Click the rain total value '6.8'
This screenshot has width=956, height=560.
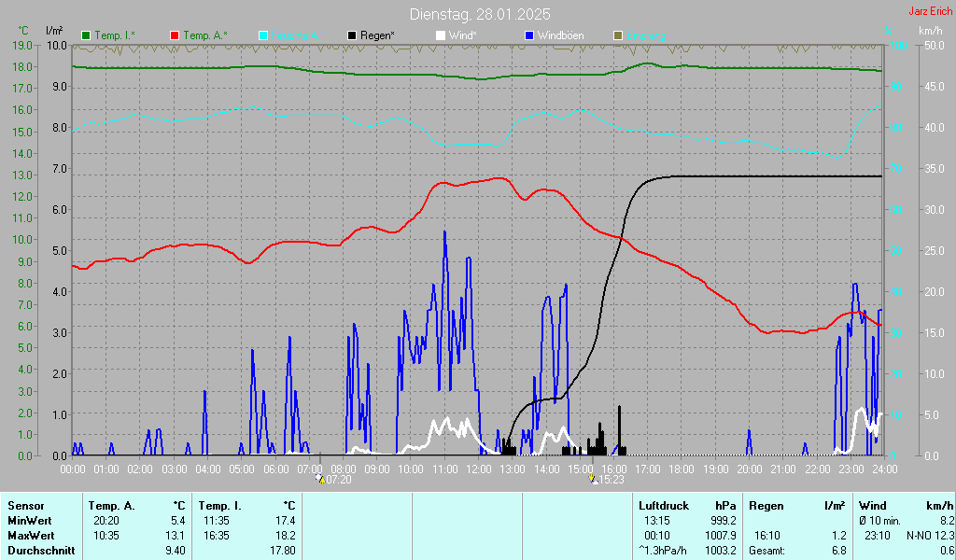pos(839,551)
